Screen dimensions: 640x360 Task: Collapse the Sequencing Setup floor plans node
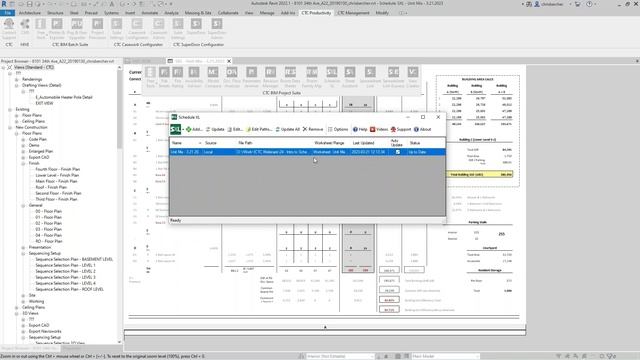click(23, 253)
